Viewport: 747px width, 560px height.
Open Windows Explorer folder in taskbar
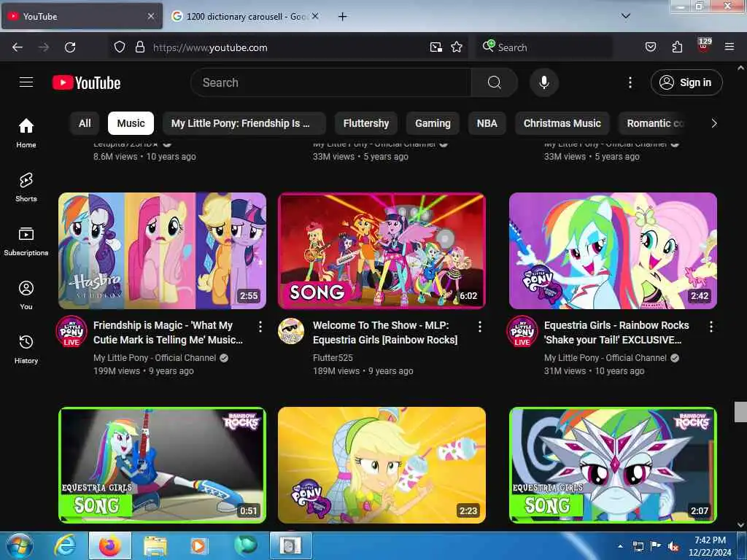point(155,546)
